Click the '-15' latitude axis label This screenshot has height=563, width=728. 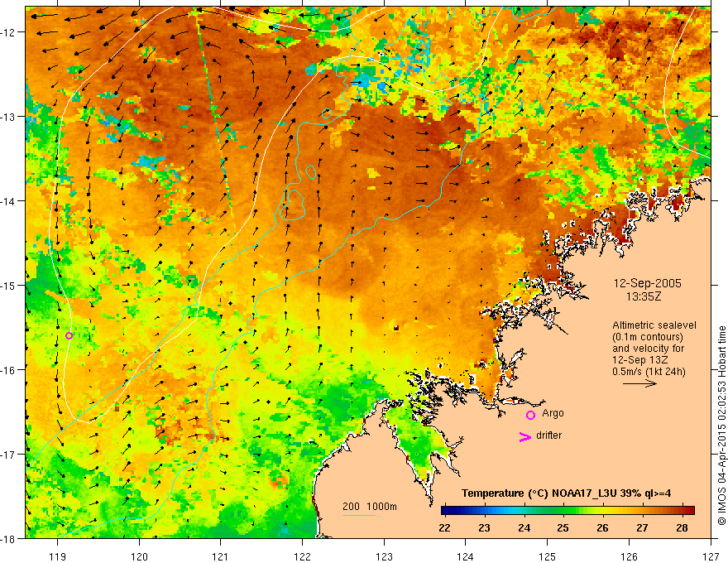[9, 285]
